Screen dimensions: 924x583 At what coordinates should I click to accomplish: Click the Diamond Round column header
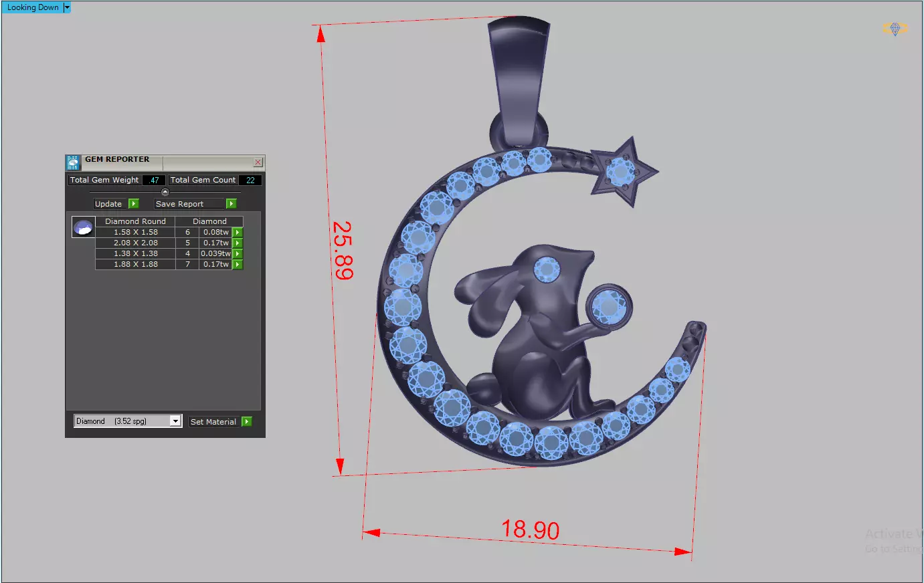(x=136, y=221)
